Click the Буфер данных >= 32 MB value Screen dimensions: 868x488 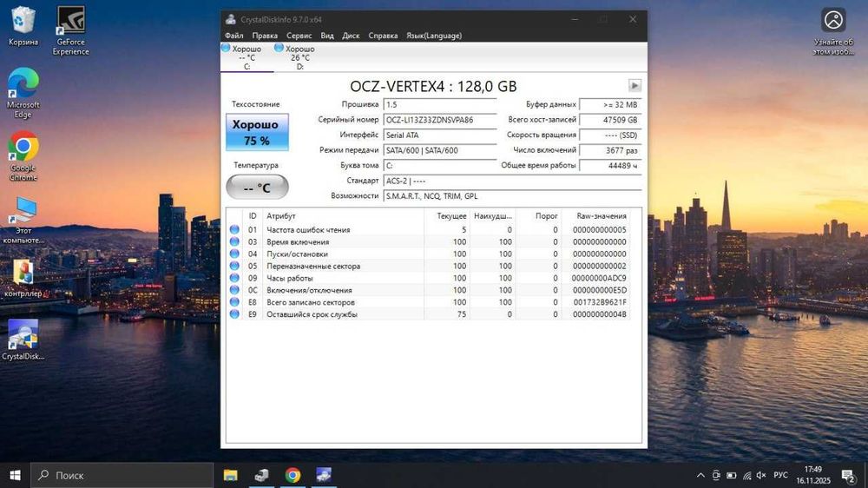[610, 104]
